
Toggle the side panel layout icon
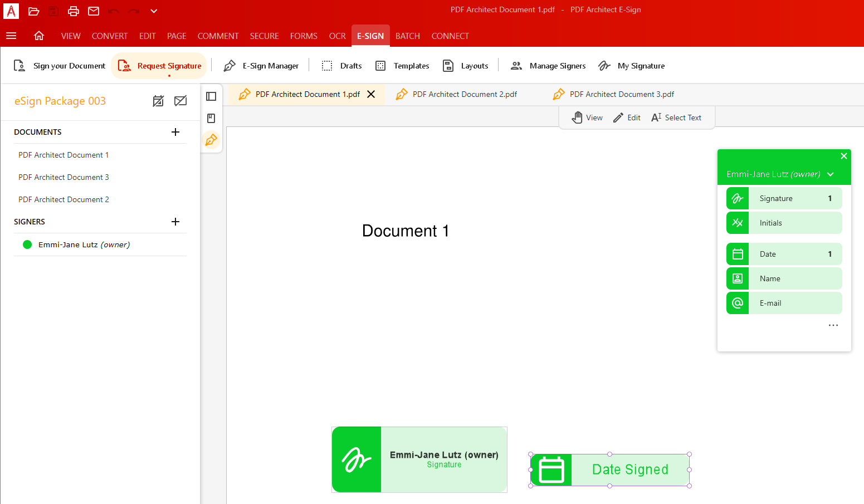[x=211, y=96]
